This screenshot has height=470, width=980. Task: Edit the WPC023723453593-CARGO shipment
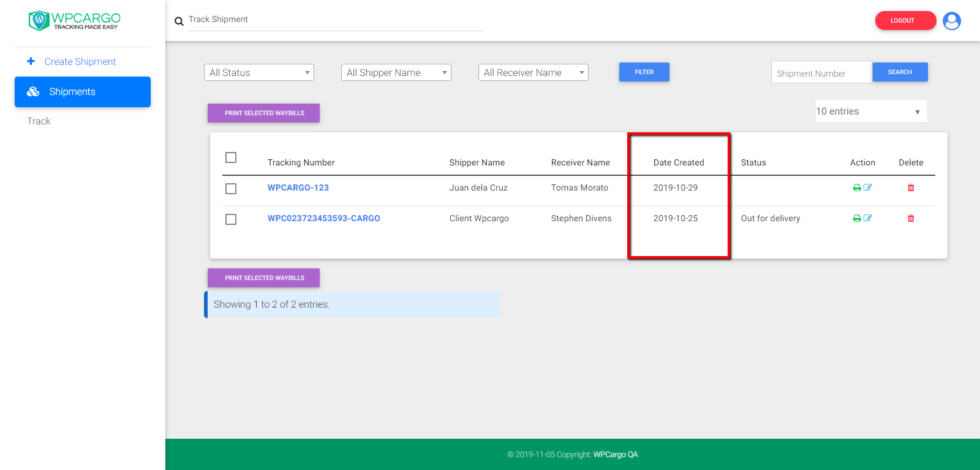pyautogui.click(x=867, y=218)
